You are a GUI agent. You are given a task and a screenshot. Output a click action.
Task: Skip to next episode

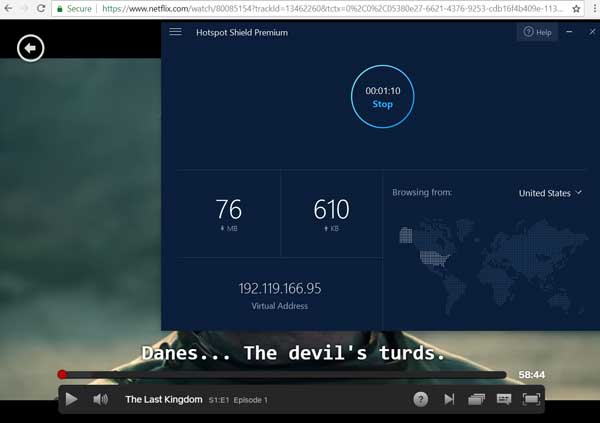pos(449,399)
